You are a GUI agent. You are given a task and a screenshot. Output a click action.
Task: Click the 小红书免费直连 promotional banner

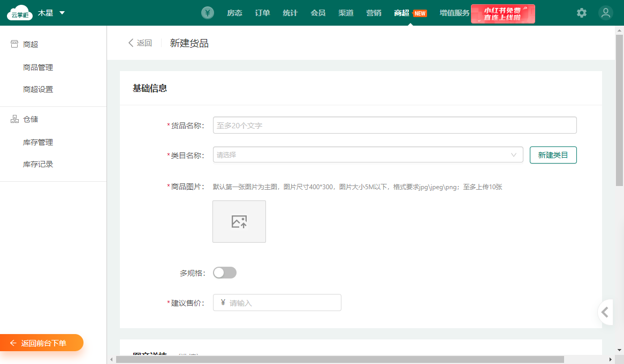[503, 14]
